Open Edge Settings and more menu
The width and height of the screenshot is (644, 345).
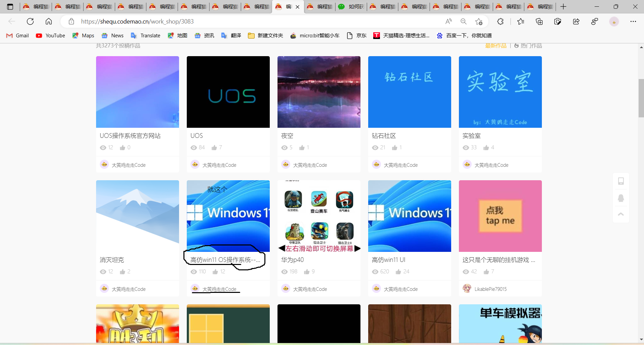click(x=633, y=22)
